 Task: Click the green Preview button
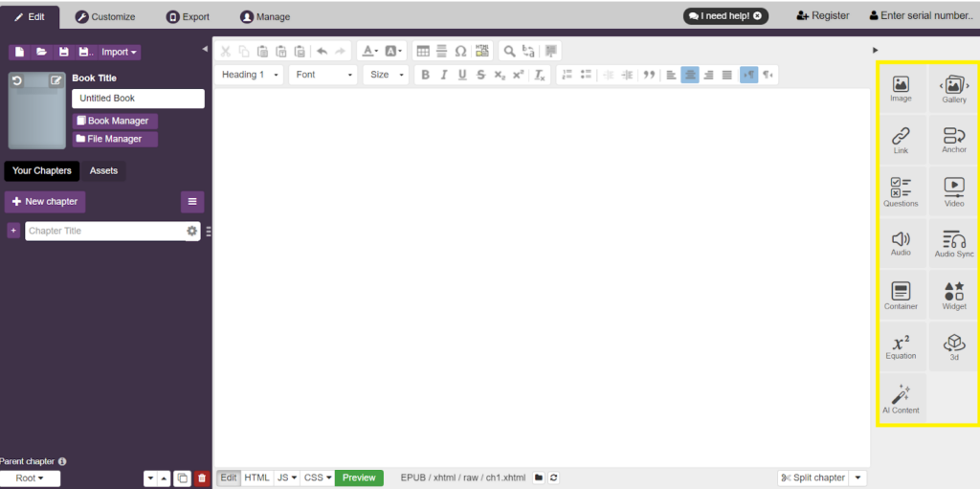359,478
